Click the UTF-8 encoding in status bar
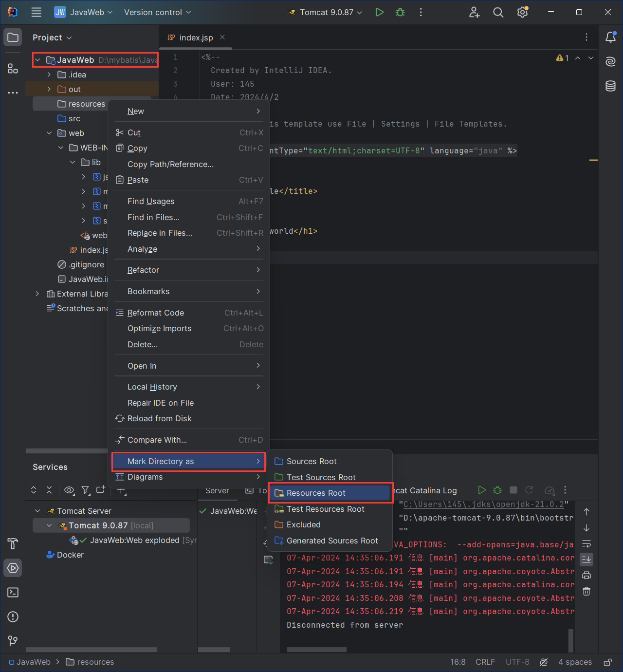 tap(517, 662)
